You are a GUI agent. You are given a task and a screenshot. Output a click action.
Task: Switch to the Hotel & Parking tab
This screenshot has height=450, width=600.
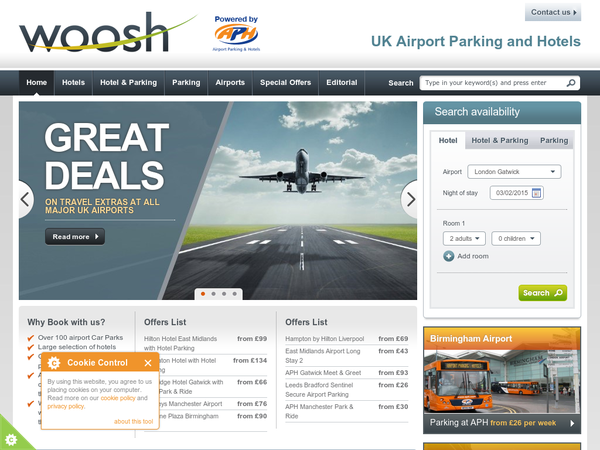pos(500,140)
